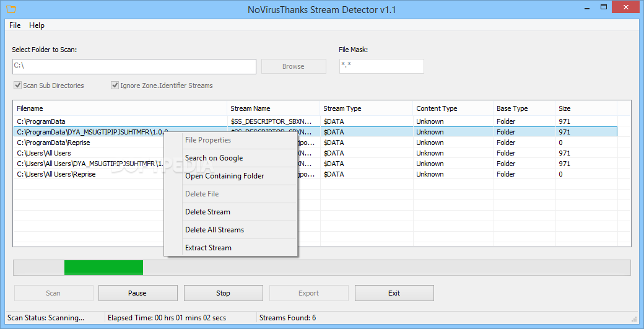The width and height of the screenshot is (644, 329).
Task: Sort by Size column header
Action: [x=586, y=108]
